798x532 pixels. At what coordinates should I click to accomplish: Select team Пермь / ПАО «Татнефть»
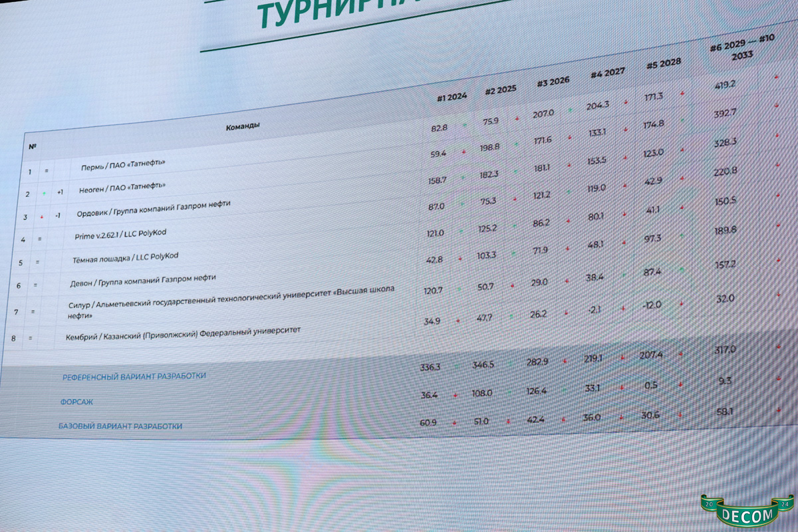click(123, 164)
